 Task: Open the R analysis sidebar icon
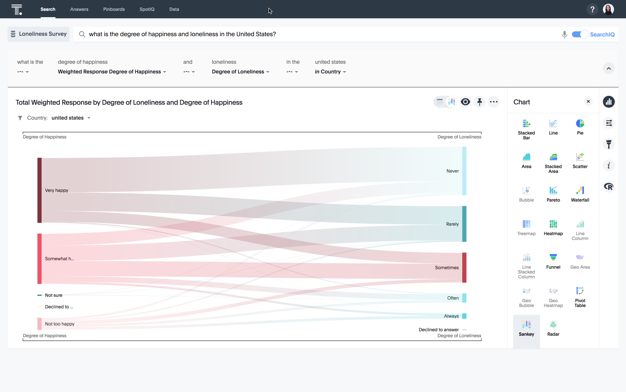click(608, 186)
